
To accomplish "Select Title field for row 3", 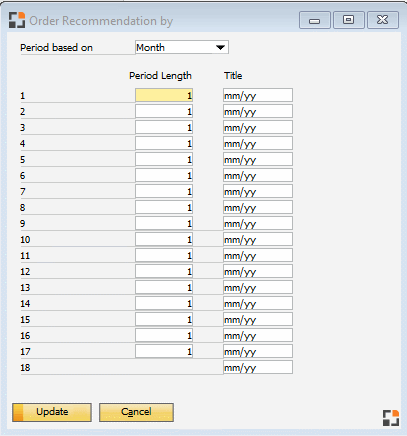I will 258,127.
